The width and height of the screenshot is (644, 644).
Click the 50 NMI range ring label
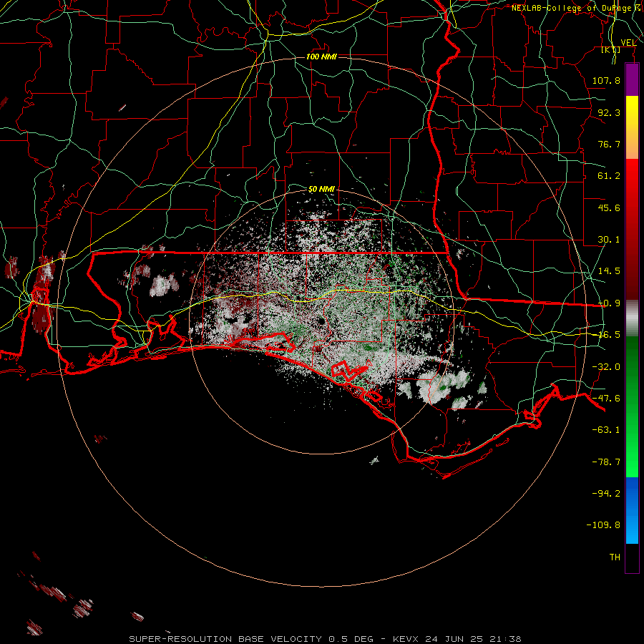321,190
